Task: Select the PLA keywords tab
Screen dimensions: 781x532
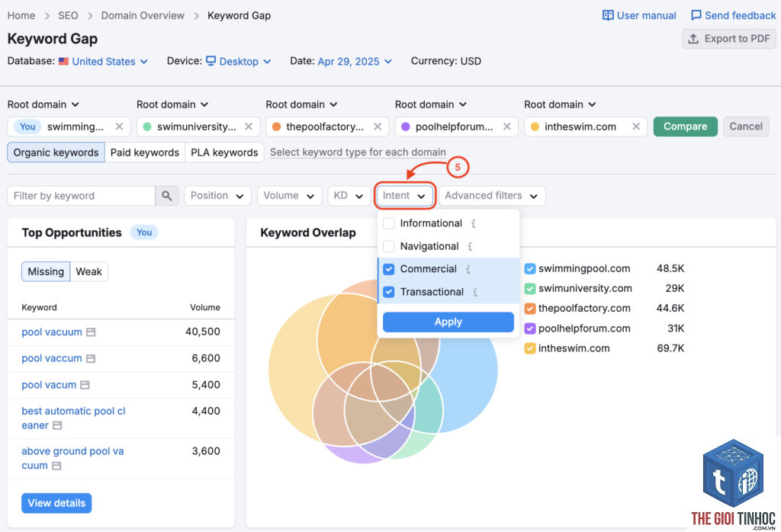Action: [x=224, y=152]
